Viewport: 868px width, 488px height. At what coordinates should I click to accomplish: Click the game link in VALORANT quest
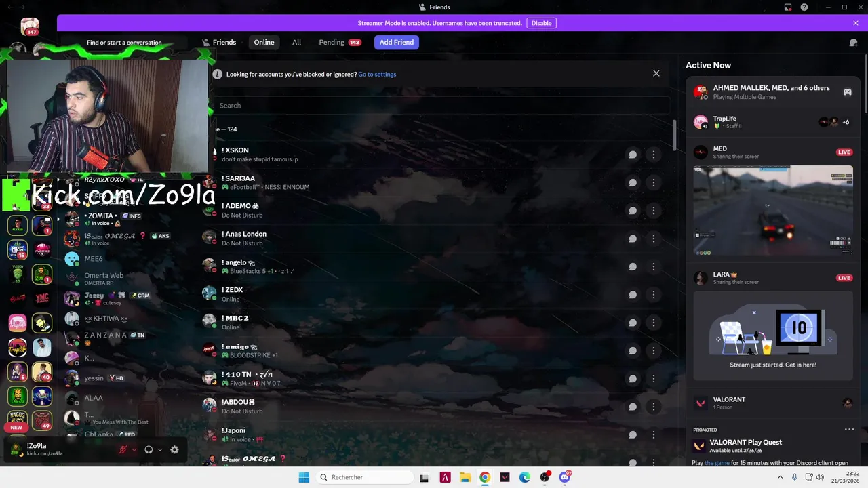pos(717,463)
